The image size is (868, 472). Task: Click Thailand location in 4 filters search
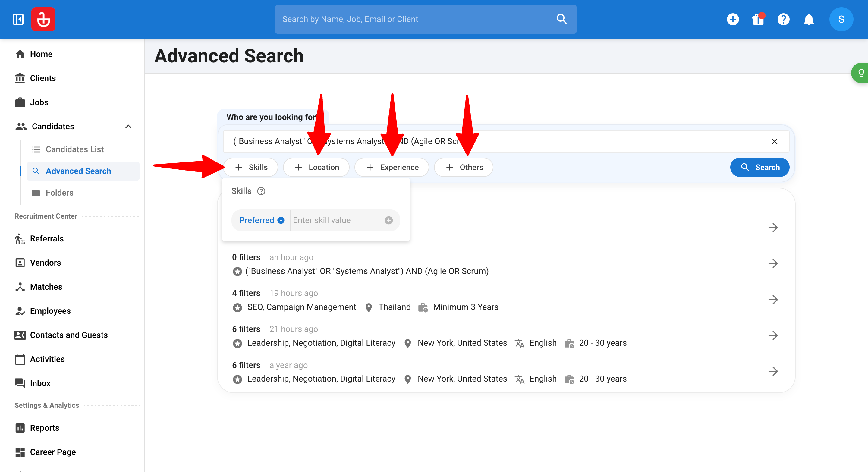[x=394, y=307]
